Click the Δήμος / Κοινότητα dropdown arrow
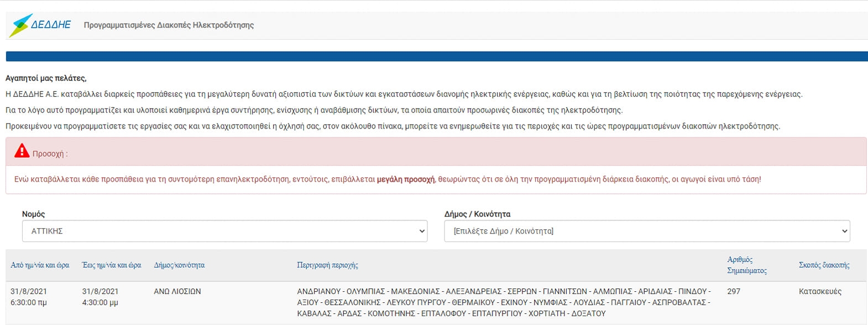The width and height of the screenshot is (868, 325). point(844,231)
